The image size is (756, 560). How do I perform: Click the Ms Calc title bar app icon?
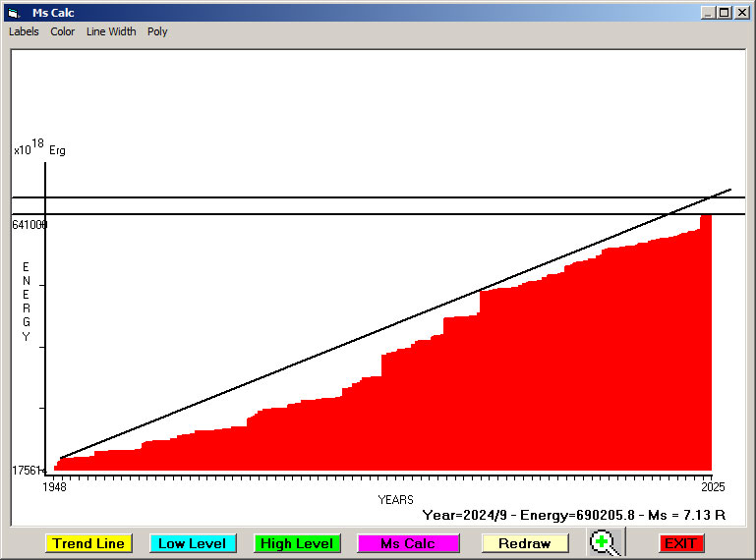[13, 13]
